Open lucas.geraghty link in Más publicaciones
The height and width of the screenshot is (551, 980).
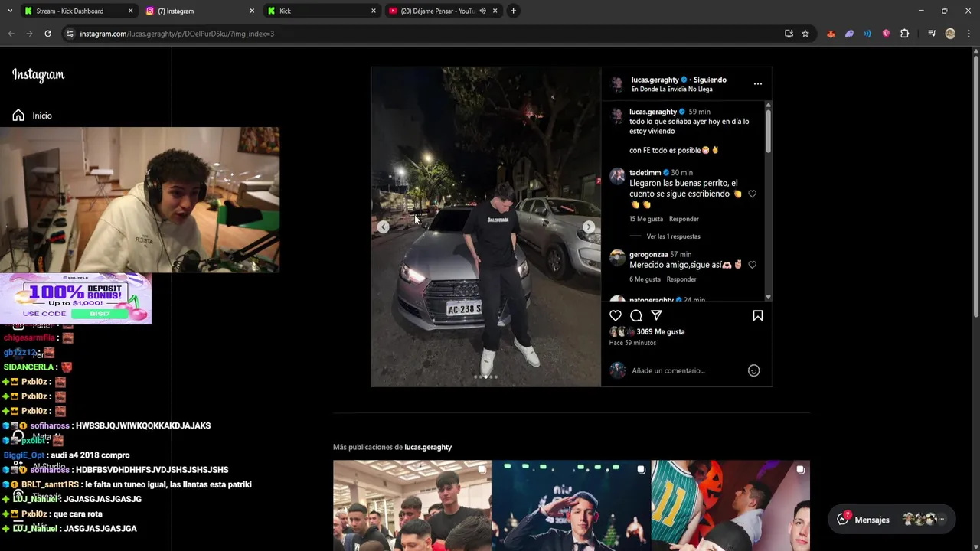click(x=428, y=447)
